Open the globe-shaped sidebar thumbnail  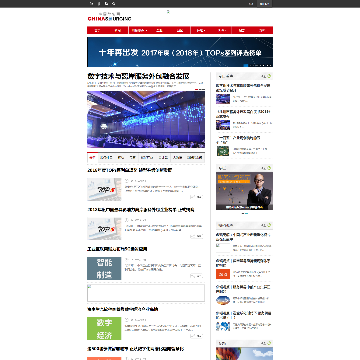(223, 300)
